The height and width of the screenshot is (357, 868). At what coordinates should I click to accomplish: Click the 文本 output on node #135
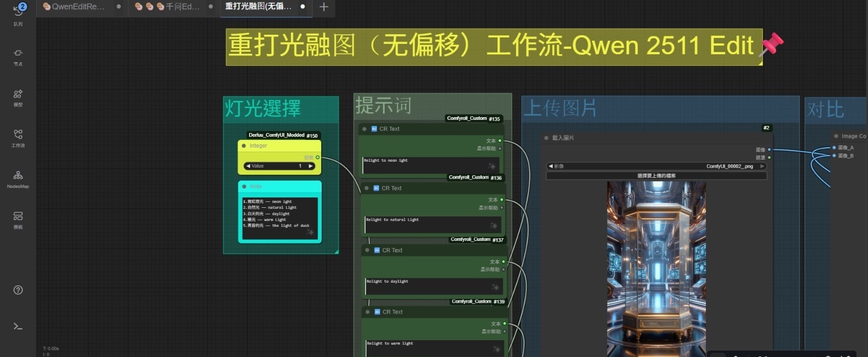500,141
